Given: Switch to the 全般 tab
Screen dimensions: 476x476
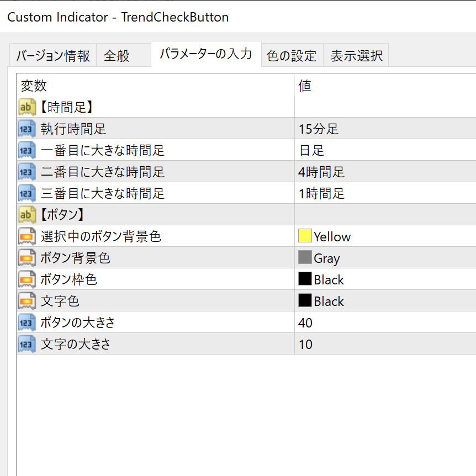Looking at the screenshot, I should point(117,56).
